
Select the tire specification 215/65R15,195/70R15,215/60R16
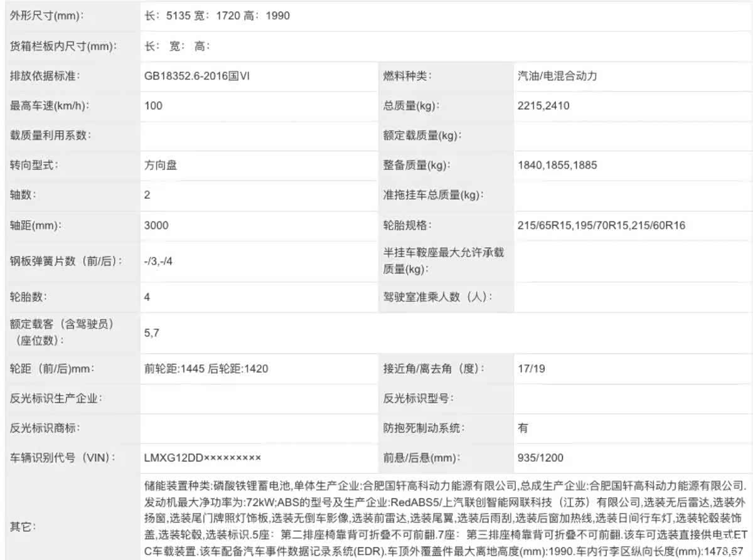tap(601, 225)
